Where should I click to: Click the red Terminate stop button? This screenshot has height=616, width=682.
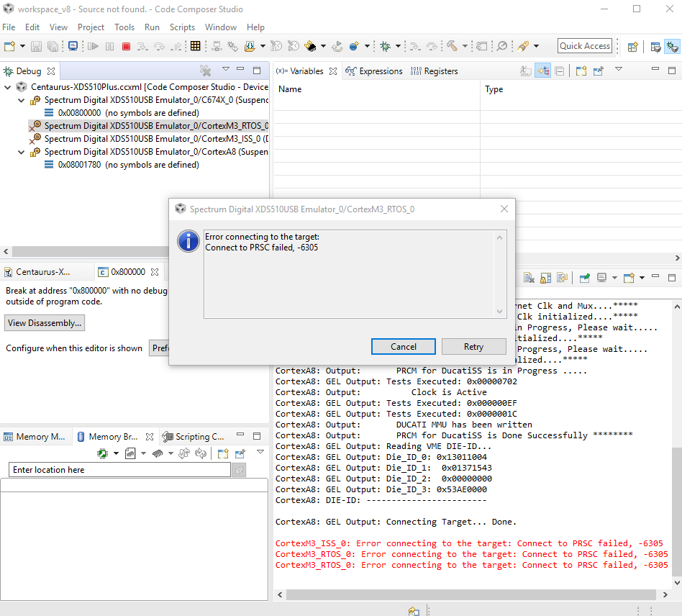point(126,46)
